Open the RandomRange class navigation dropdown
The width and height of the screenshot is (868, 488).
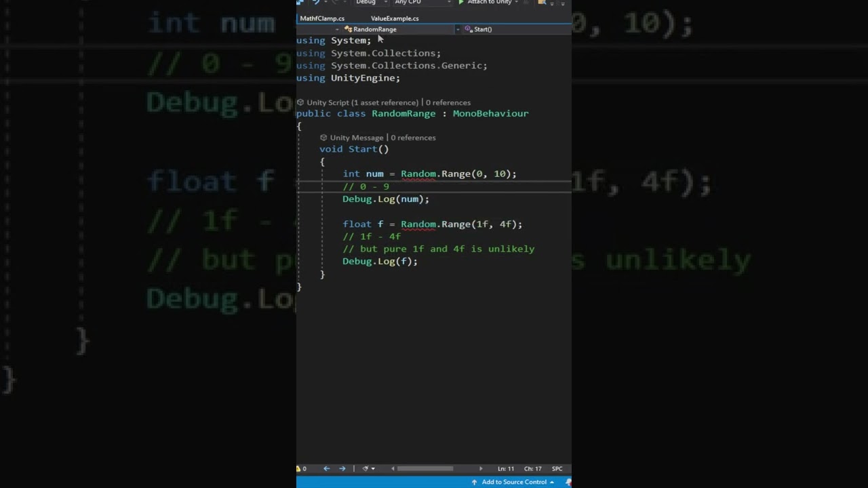397,29
